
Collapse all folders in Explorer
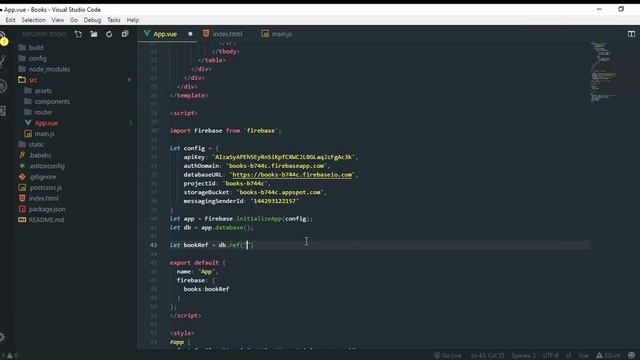tap(125, 34)
